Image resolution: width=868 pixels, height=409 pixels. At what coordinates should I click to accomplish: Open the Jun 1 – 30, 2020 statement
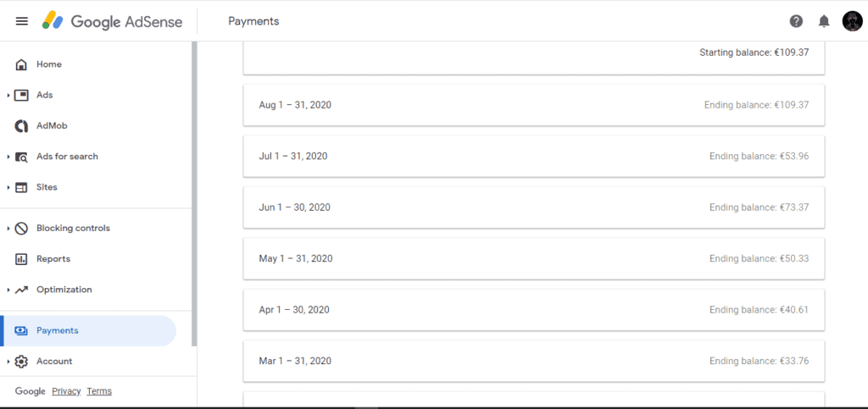click(534, 207)
